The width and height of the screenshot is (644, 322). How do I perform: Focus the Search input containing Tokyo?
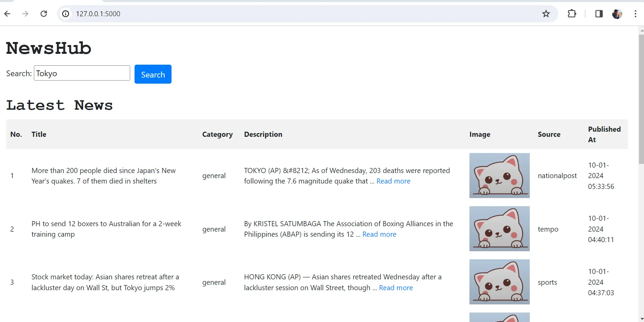click(82, 73)
